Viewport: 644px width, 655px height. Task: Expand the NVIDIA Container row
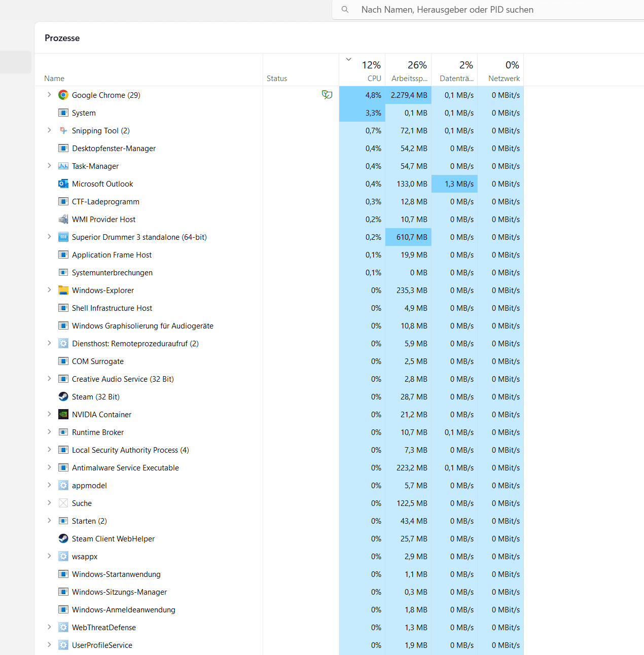tap(49, 414)
